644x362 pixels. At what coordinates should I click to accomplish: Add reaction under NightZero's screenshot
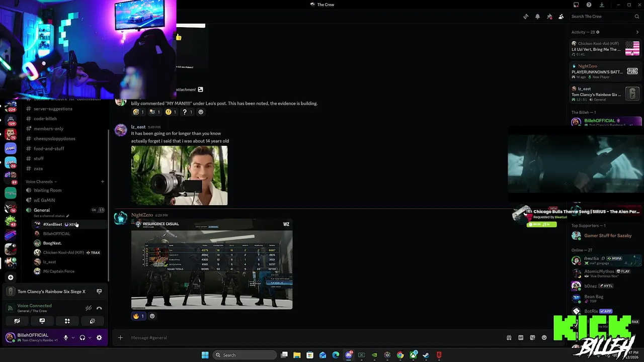coord(152,316)
